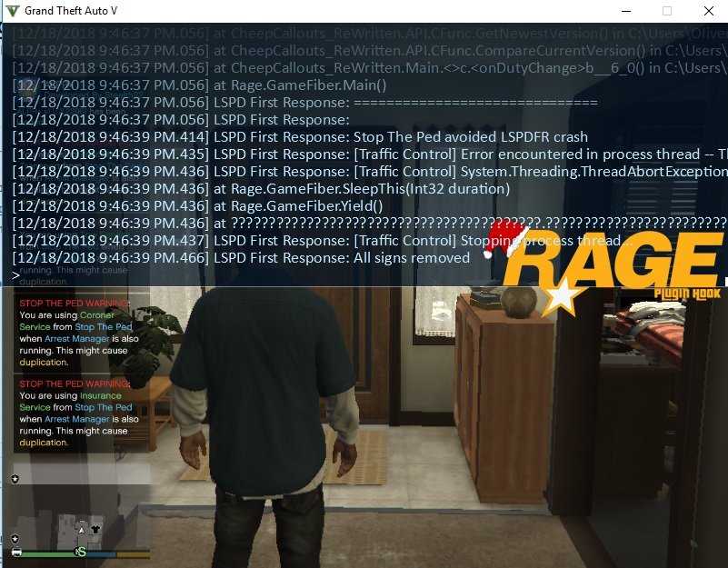728x568 pixels.
Task: Click the Santa hat on RAGE logo
Action: (x=505, y=238)
